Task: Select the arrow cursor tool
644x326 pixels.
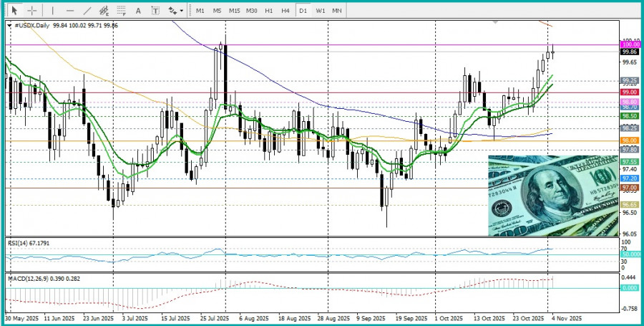Action: (14, 11)
